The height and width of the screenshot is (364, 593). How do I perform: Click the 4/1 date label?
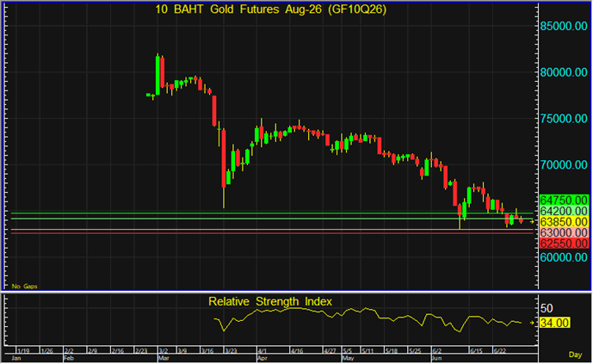tap(263, 351)
